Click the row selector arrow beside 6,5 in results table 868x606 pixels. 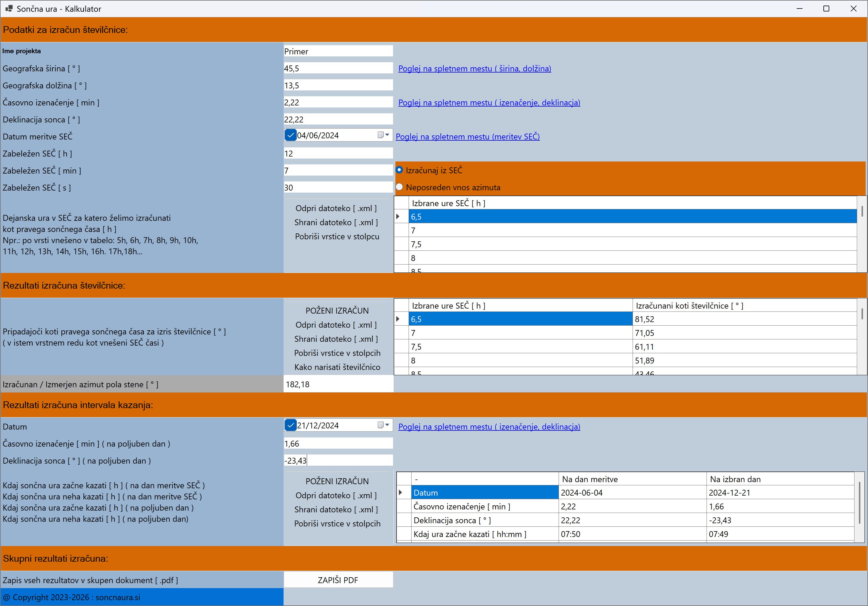(x=398, y=319)
